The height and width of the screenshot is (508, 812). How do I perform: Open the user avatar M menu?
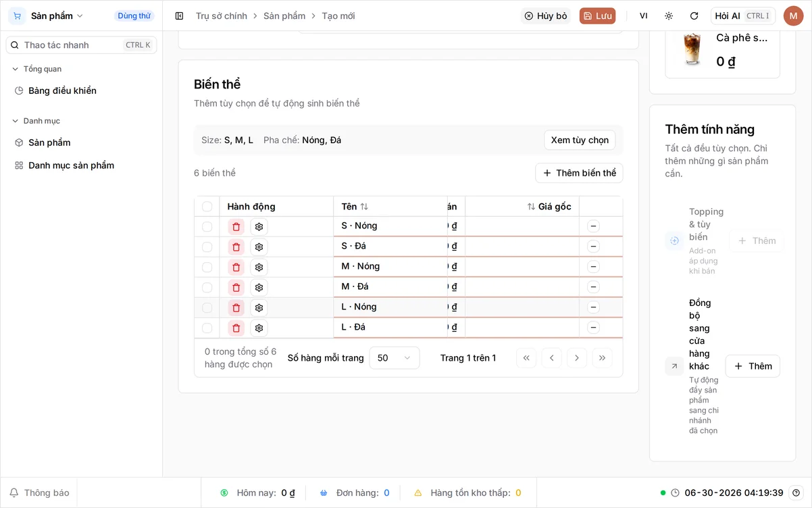tap(793, 16)
